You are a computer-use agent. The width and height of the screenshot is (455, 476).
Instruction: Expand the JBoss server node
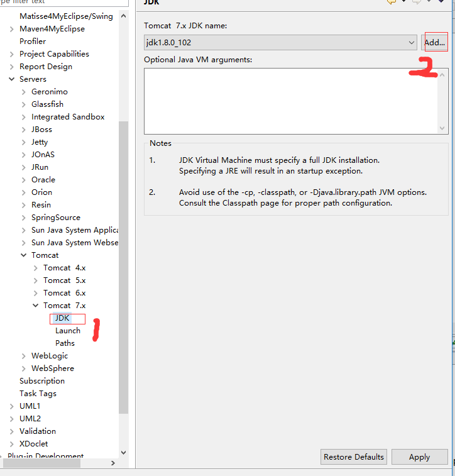coord(24,130)
